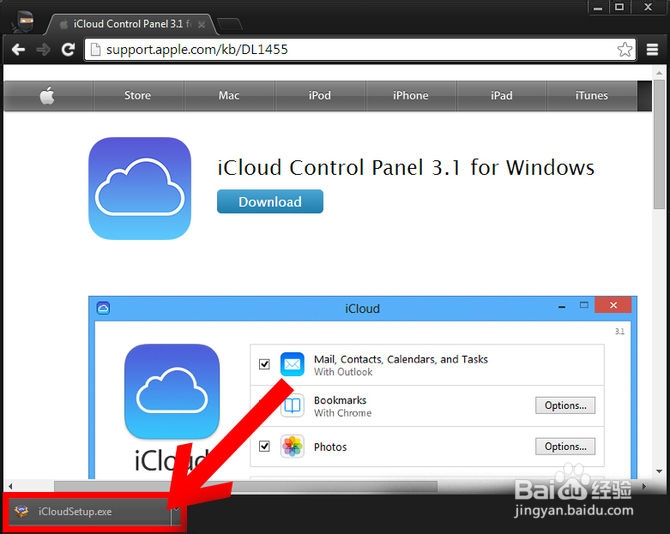
Task: Go back with the browser back arrow
Action: coord(18,50)
